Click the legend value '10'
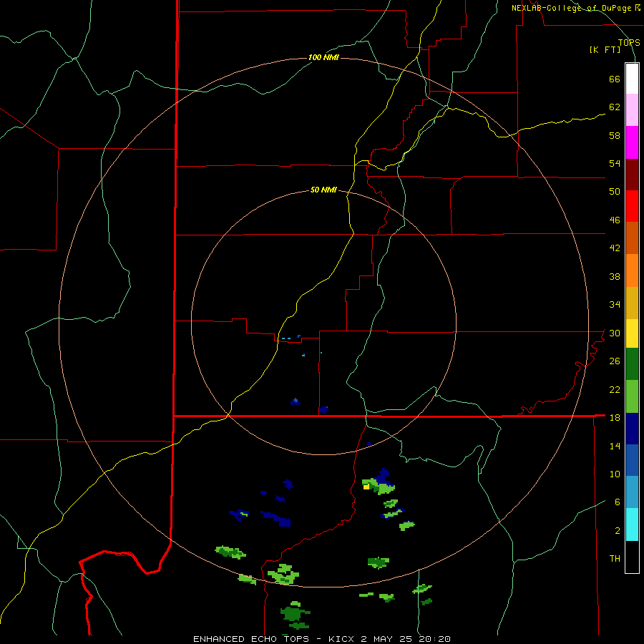Image resolution: width=644 pixels, height=644 pixels. (x=615, y=474)
